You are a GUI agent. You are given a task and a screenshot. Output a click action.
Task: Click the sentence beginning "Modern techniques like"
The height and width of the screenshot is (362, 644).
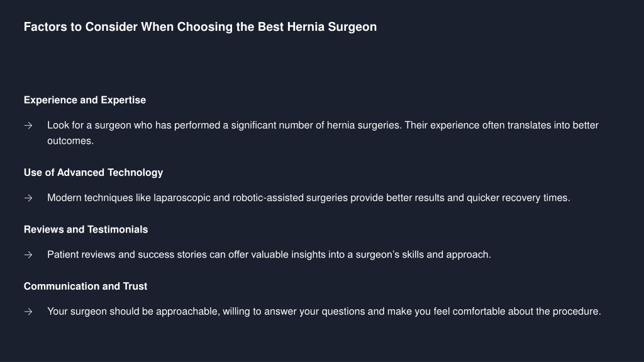pos(308,198)
